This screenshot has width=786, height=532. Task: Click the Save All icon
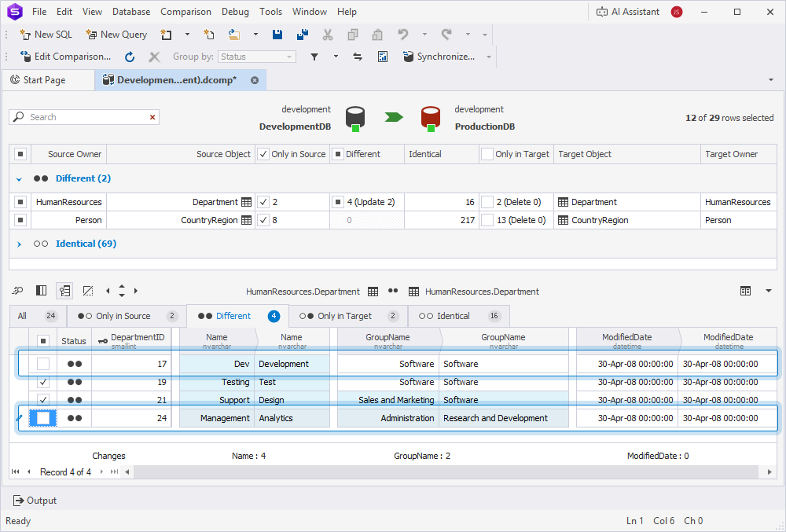[303, 35]
